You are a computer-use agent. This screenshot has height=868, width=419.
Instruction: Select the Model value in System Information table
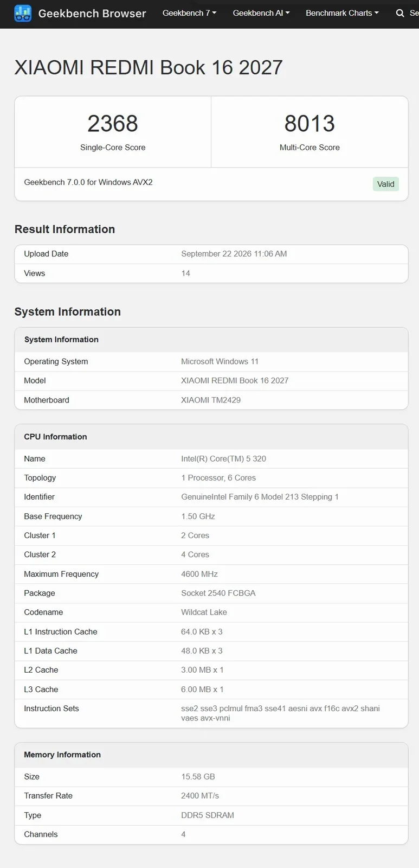[235, 381]
